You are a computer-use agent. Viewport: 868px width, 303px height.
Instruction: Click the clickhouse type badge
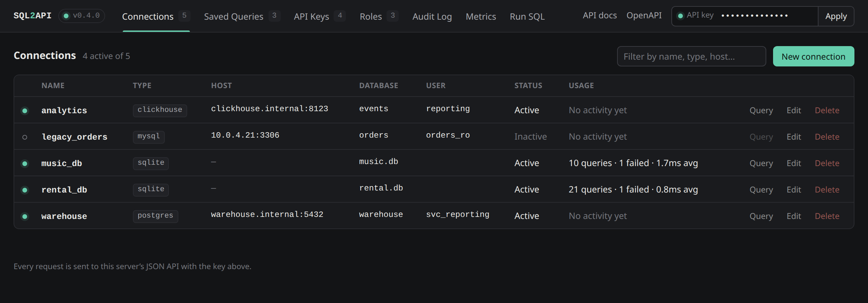tap(160, 110)
